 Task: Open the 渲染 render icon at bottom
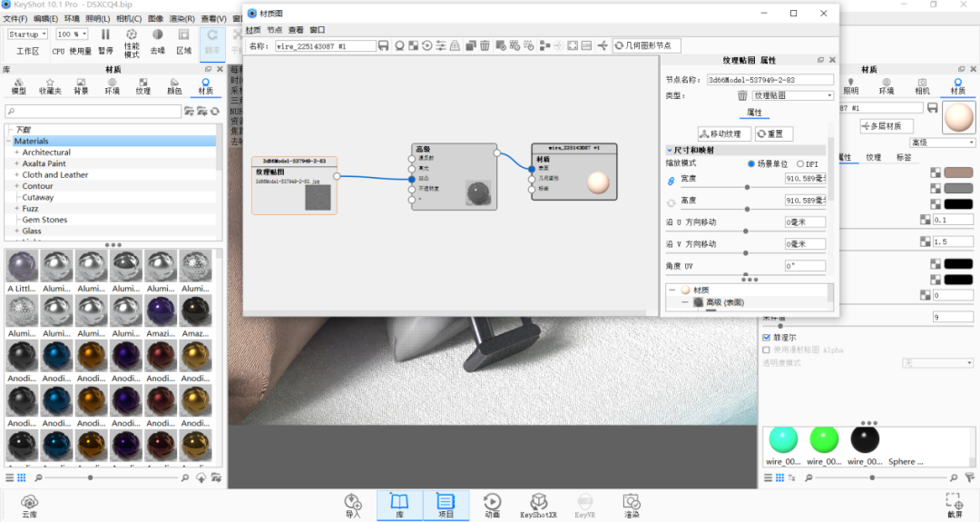tap(632, 505)
